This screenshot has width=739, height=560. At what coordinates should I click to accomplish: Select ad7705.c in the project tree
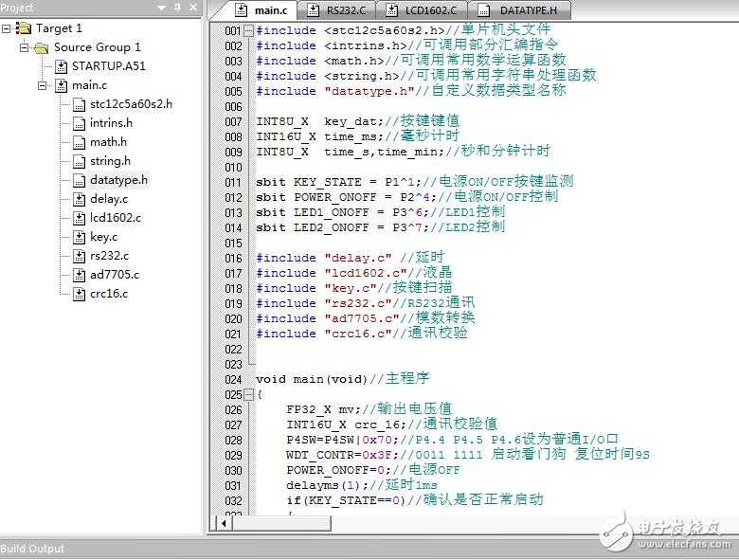tap(115, 275)
